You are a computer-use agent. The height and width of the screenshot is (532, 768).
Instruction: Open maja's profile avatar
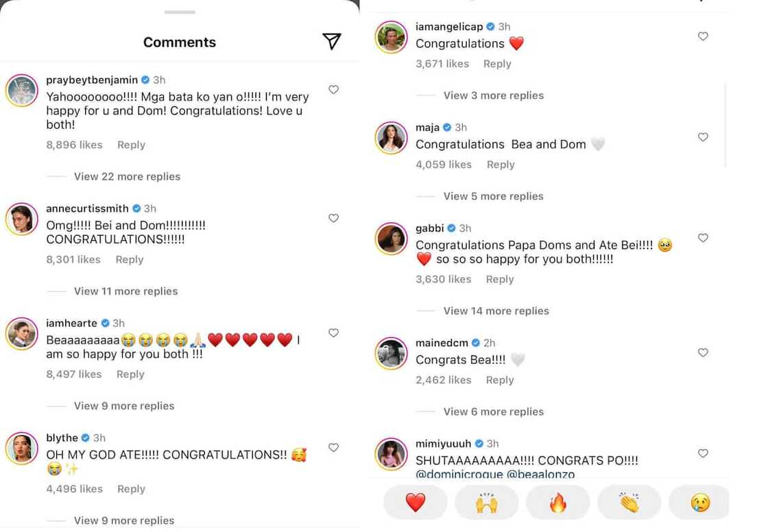click(x=392, y=138)
